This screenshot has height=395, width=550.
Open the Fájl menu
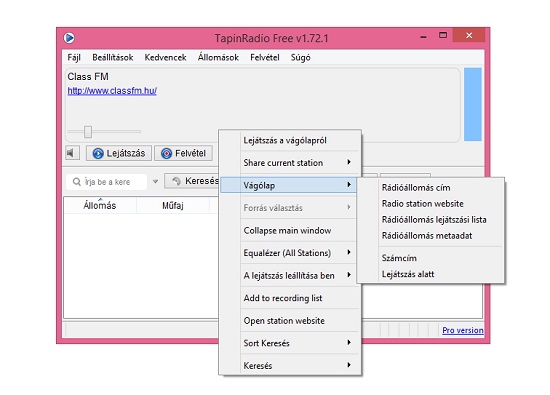tap(74, 58)
